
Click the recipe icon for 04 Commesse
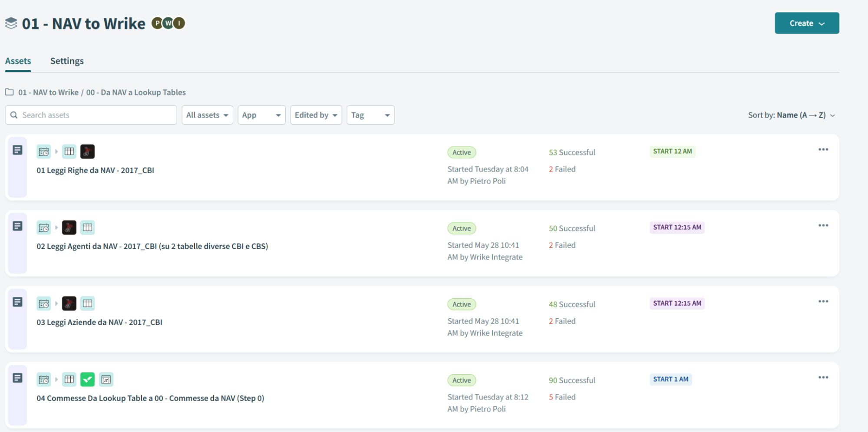tap(17, 378)
